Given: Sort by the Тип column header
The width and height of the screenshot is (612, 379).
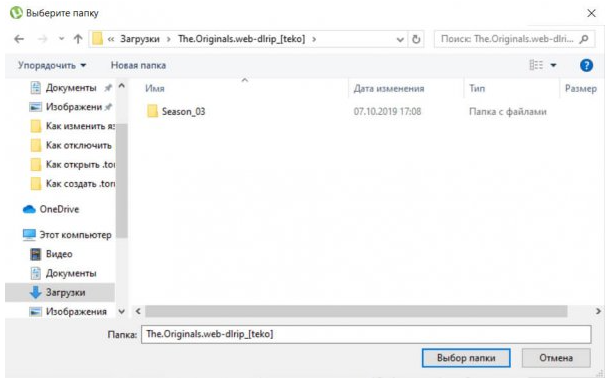Looking at the screenshot, I should coord(477,89).
